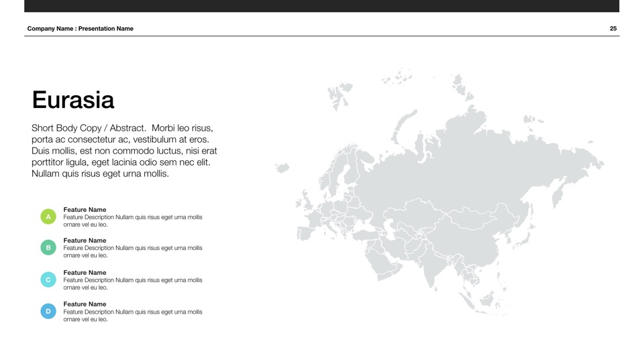Select the blue circle labeled D
Screen dimensions: 644x362
[x=48, y=312]
